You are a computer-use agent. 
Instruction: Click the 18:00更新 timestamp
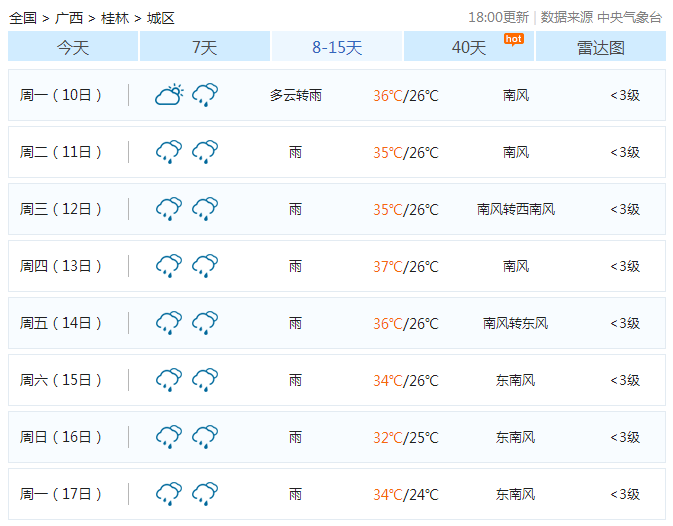click(x=498, y=17)
